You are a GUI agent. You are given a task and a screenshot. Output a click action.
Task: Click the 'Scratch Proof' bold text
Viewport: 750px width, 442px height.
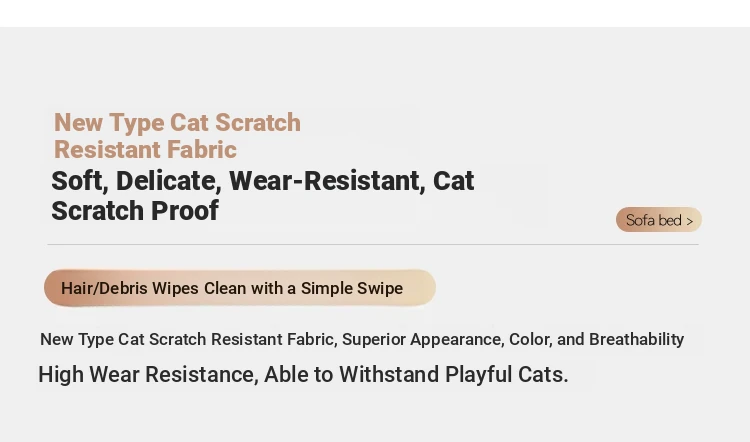(x=135, y=211)
